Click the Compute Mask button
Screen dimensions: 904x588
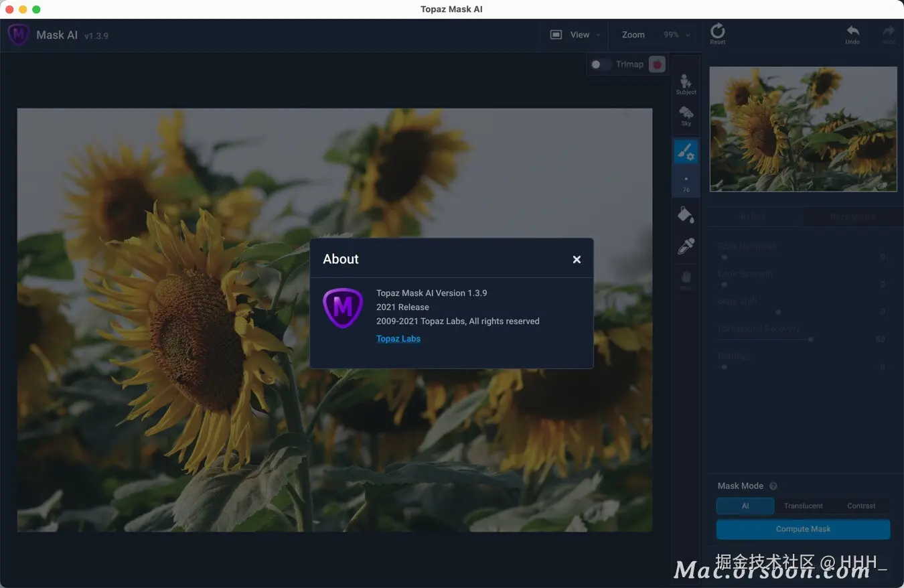pyautogui.click(x=803, y=529)
